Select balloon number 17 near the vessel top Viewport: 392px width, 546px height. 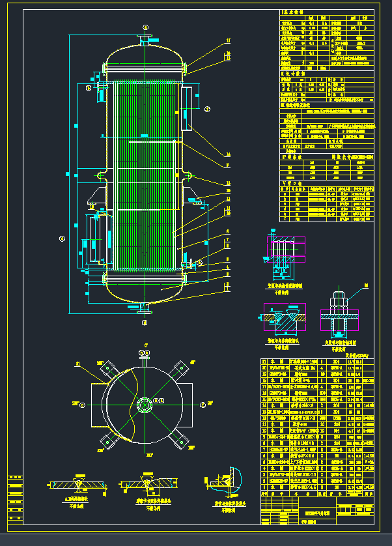[229, 40]
